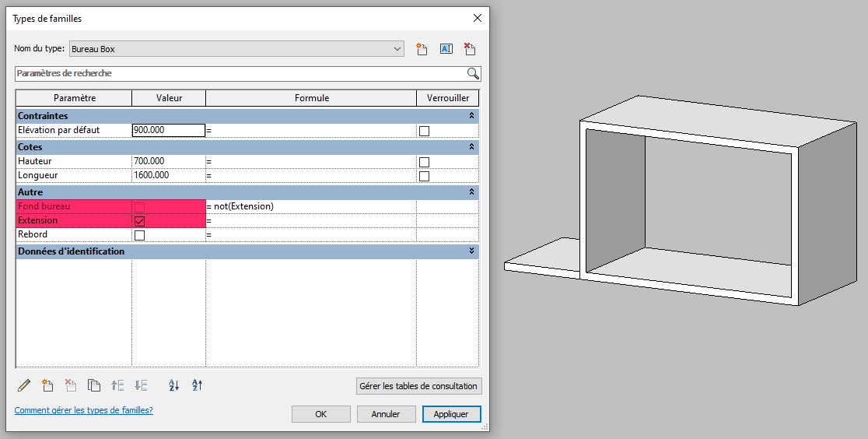
Task: Click the New type icon
Action: (422, 49)
